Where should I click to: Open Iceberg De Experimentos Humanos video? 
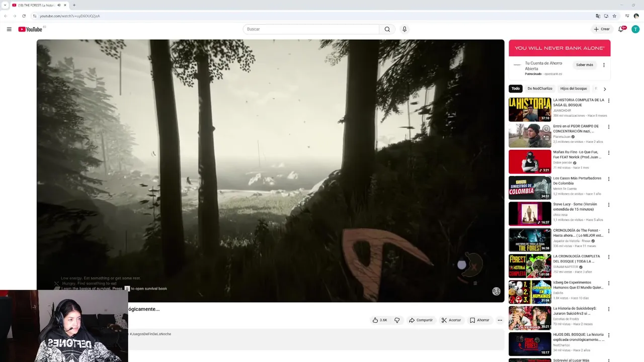578,285
